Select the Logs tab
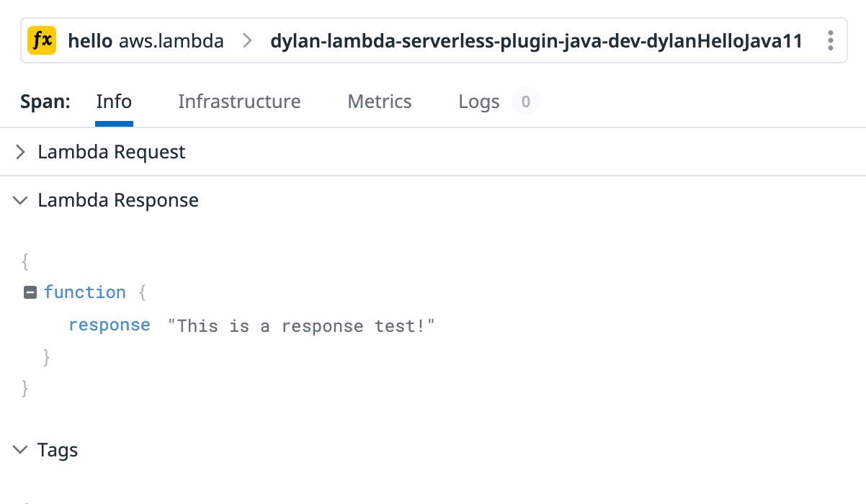Image resolution: width=866 pixels, height=504 pixels. coord(478,102)
